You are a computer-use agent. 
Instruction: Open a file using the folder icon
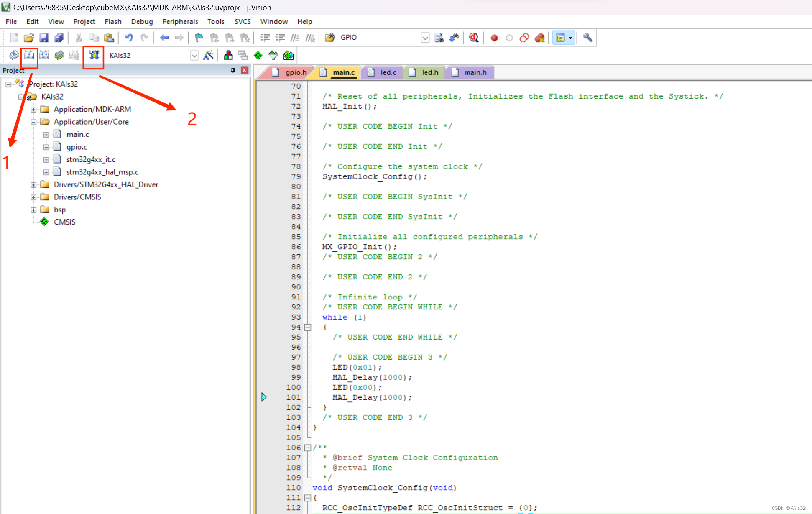(x=28, y=38)
